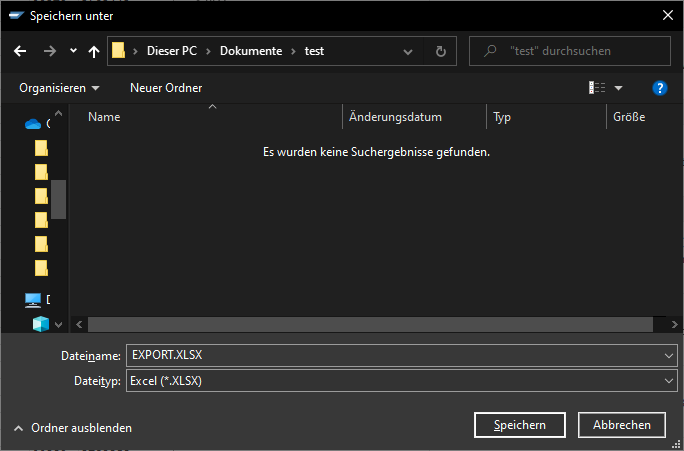The image size is (684, 451).
Task: Open recent locations chevron dropdown
Action: [73, 51]
